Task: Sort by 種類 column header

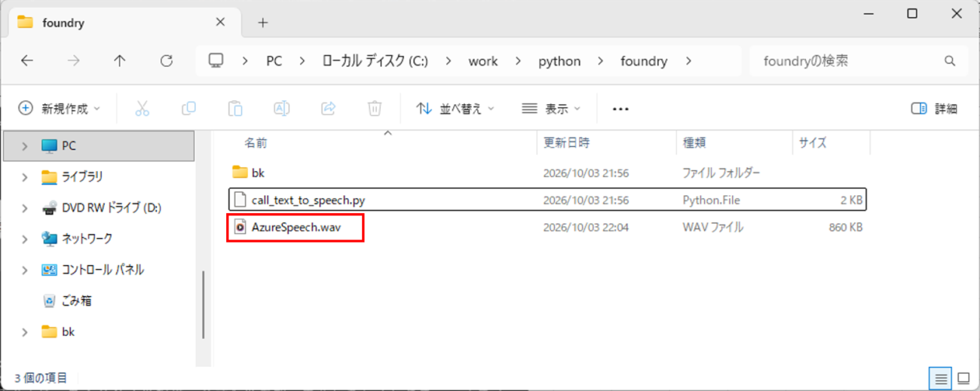Action: (694, 142)
